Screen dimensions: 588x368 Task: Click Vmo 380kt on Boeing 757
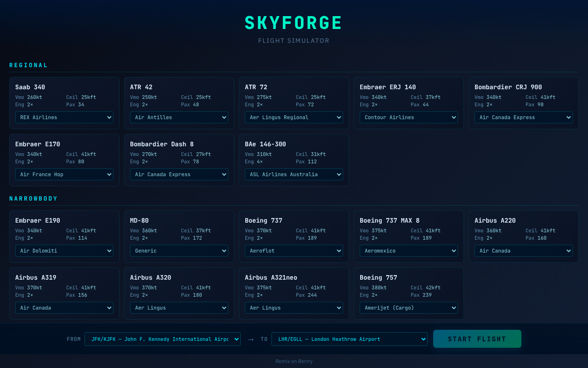373,287
